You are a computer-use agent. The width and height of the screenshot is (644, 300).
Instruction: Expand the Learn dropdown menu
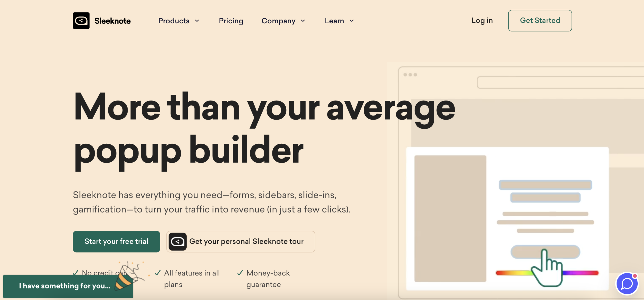pyautogui.click(x=339, y=21)
